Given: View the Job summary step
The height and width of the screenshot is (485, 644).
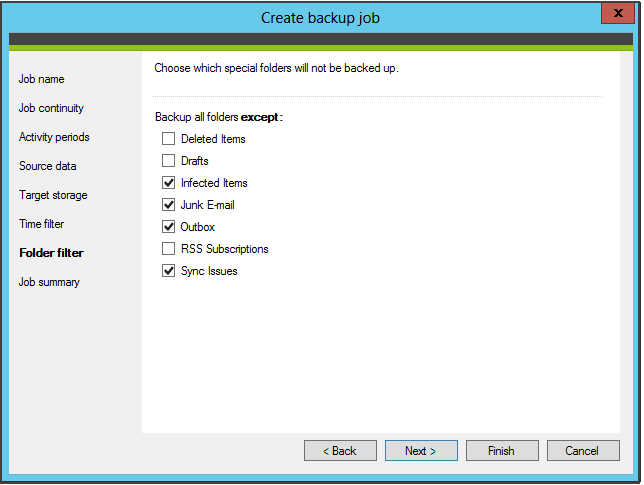Looking at the screenshot, I should pyautogui.click(x=49, y=282).
